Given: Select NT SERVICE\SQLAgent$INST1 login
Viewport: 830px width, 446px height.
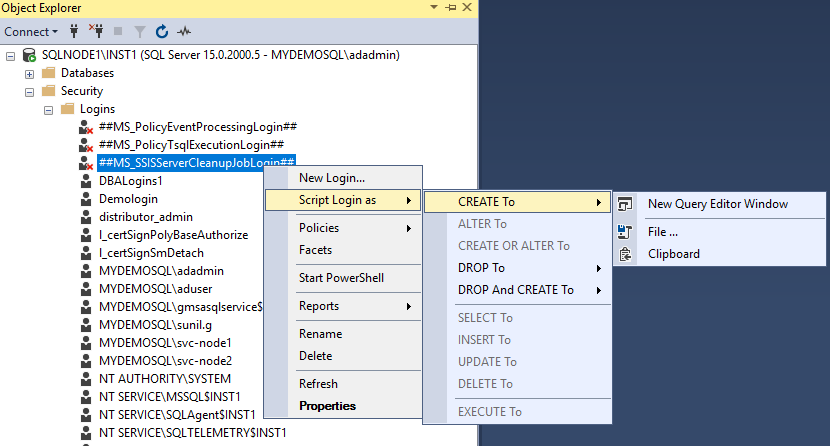Looking at the screenshot, I should [177, 415].
